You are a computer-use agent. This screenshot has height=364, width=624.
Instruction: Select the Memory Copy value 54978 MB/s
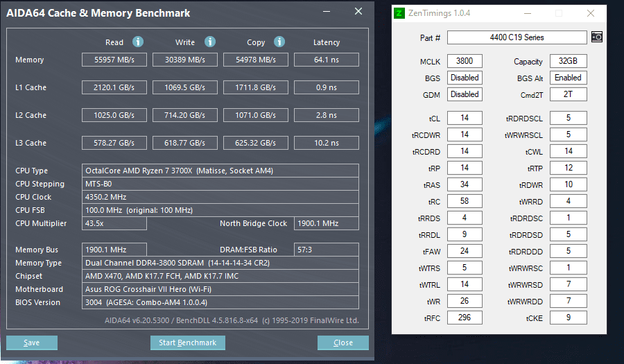255,60
